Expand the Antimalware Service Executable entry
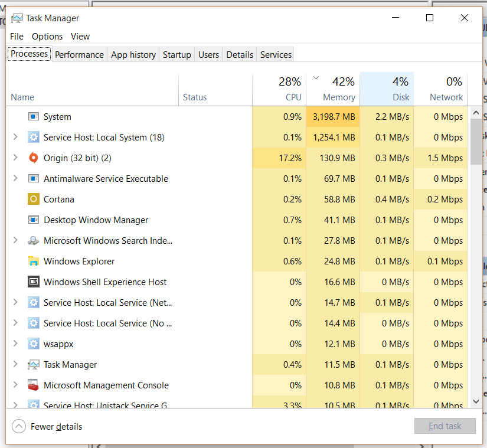Screen dimensions: 487x448 [16, 179]
